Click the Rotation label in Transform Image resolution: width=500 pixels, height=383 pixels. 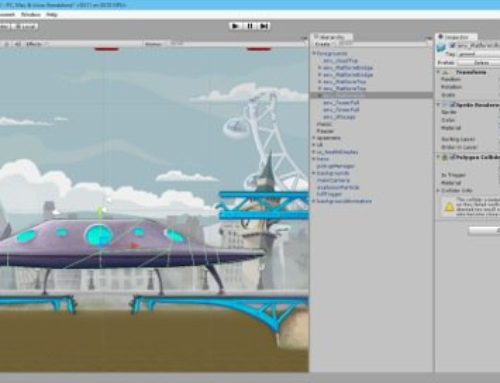(x=451, y=87)
